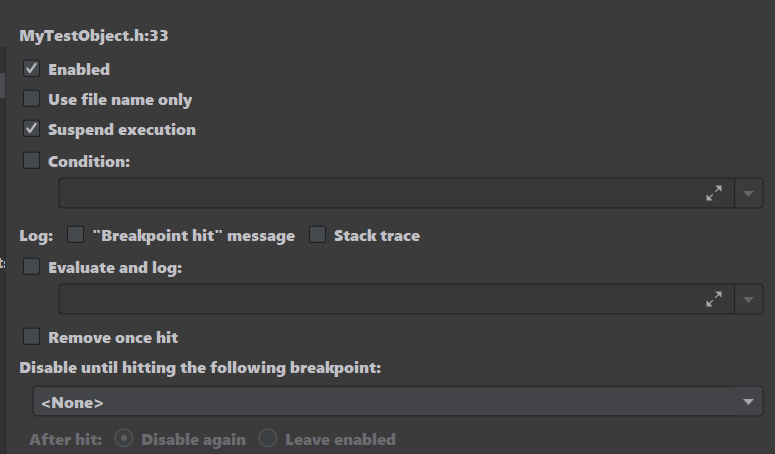
Task: Enable Use file name only
Action: 32,98
